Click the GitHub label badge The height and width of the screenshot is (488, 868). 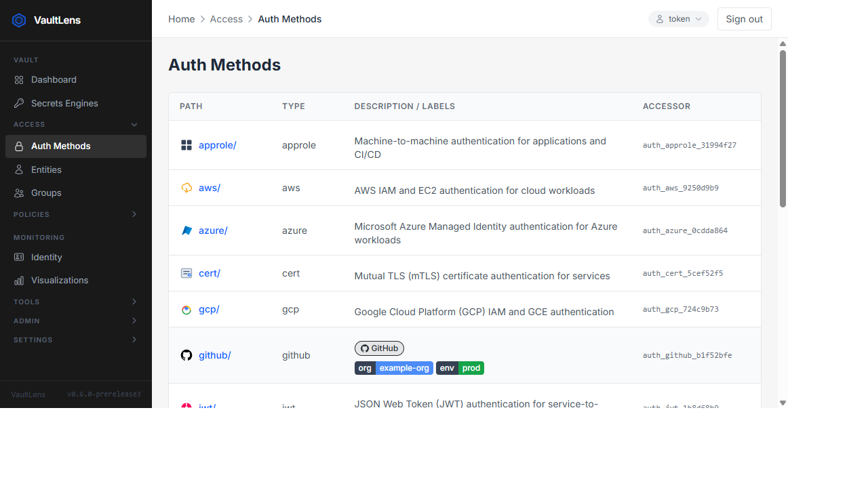click(379, 348)
